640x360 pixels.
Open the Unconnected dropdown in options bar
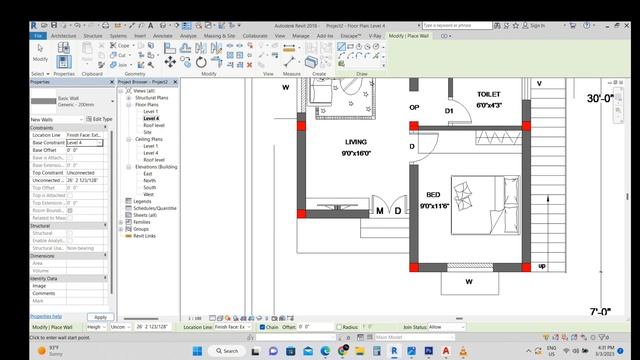pos(120,327)
